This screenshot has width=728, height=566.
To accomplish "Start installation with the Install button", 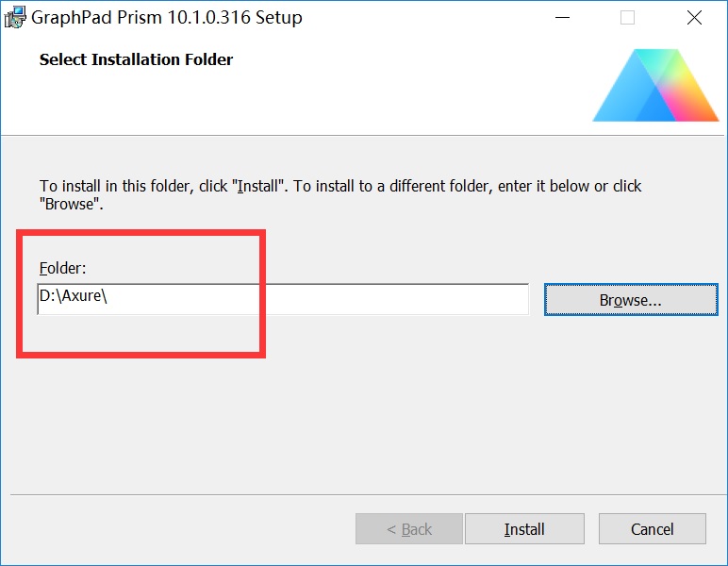I will coord(524,529).
